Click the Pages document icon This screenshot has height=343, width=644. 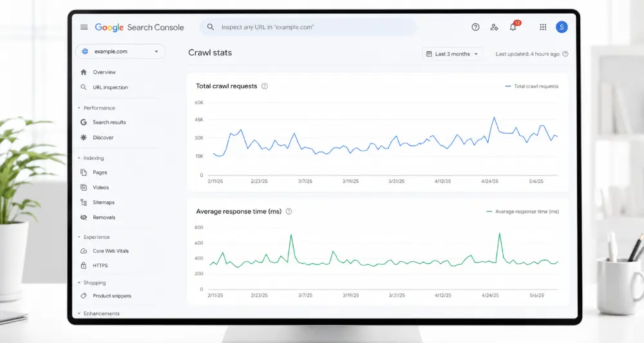click(x=84, y=172)
